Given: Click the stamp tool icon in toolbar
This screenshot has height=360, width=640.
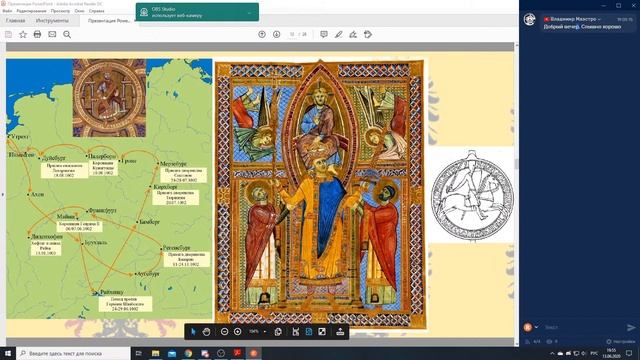Looking at the screenshot, I should [x=368, y=34].
